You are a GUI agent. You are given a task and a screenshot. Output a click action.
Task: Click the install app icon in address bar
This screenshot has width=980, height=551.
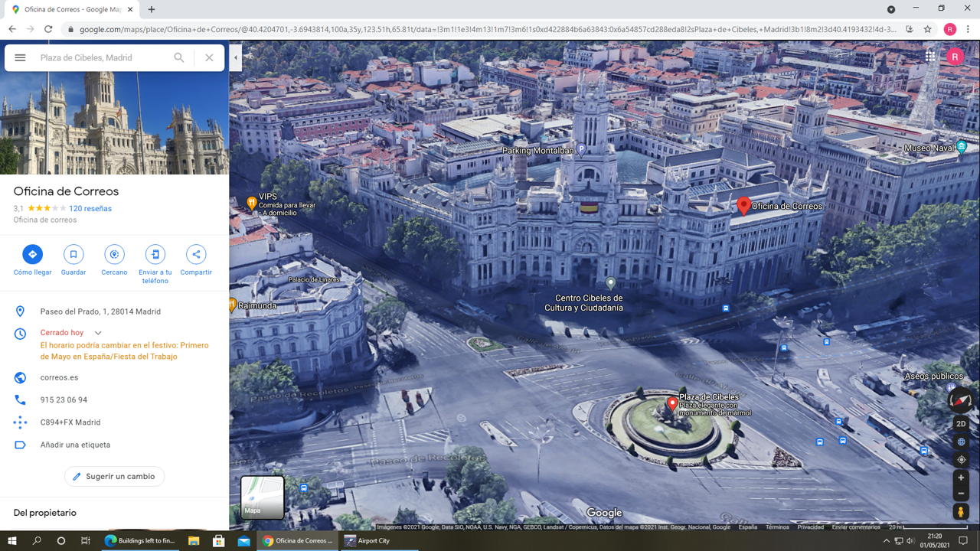tap(910, 29)
